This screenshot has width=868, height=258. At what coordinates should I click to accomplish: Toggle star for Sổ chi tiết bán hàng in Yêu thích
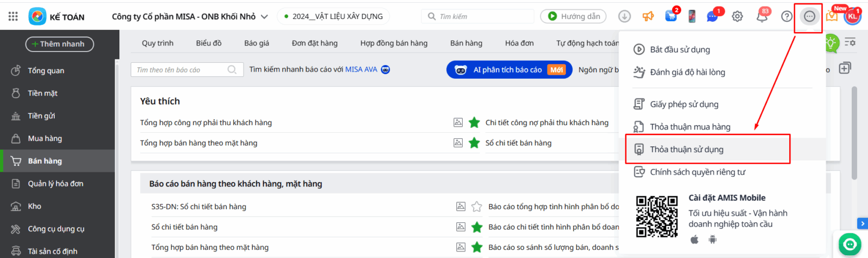474,143
